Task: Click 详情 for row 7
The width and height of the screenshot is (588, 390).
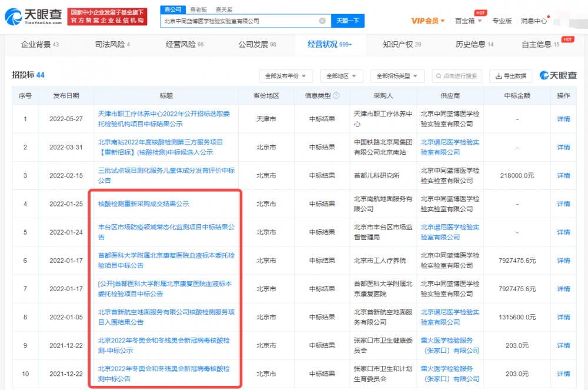Action: click(563, 289)
